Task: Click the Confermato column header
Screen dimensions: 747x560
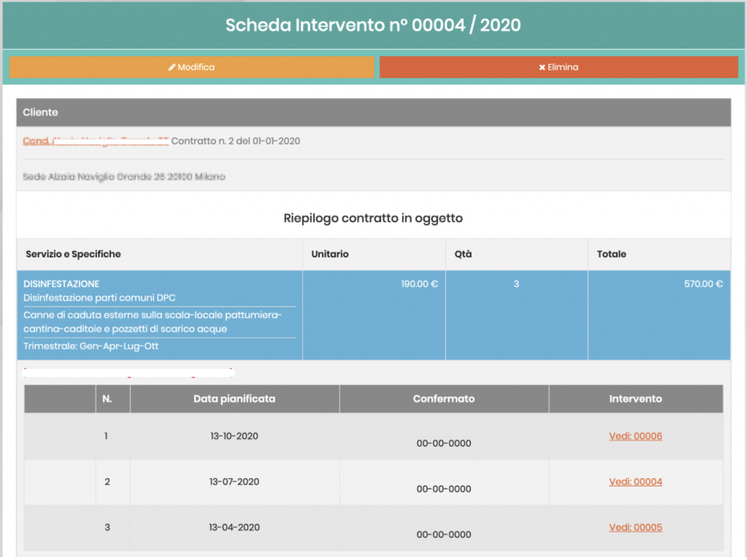Action: (x=443, y=399)
